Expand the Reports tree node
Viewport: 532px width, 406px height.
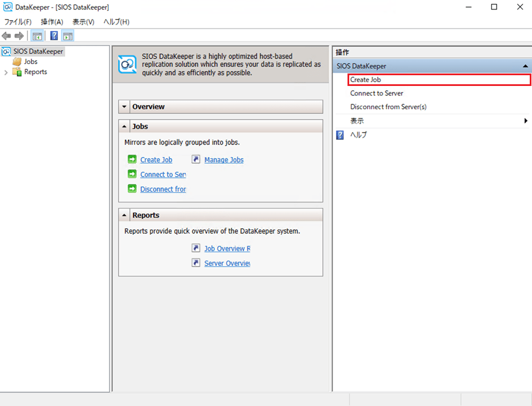[x=6, y=72]
